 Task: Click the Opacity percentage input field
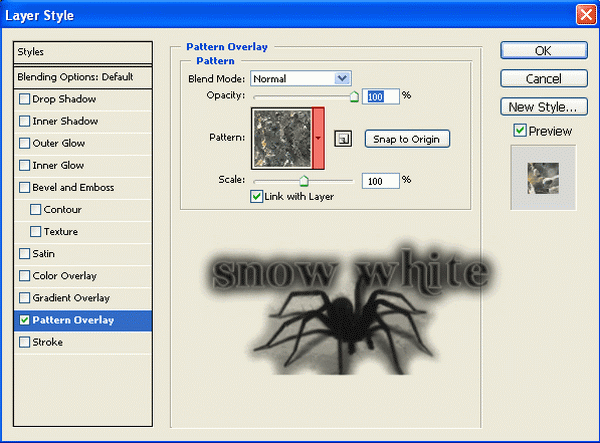[380, 96]
